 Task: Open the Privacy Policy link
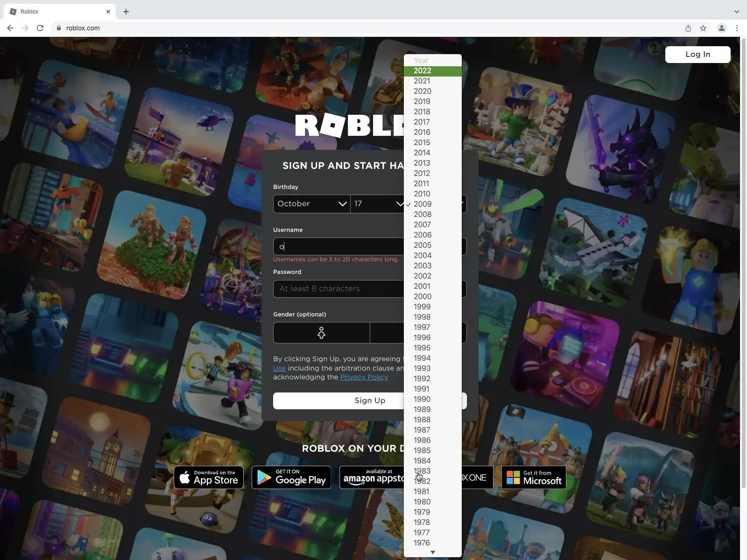click(x=364, y=377)
